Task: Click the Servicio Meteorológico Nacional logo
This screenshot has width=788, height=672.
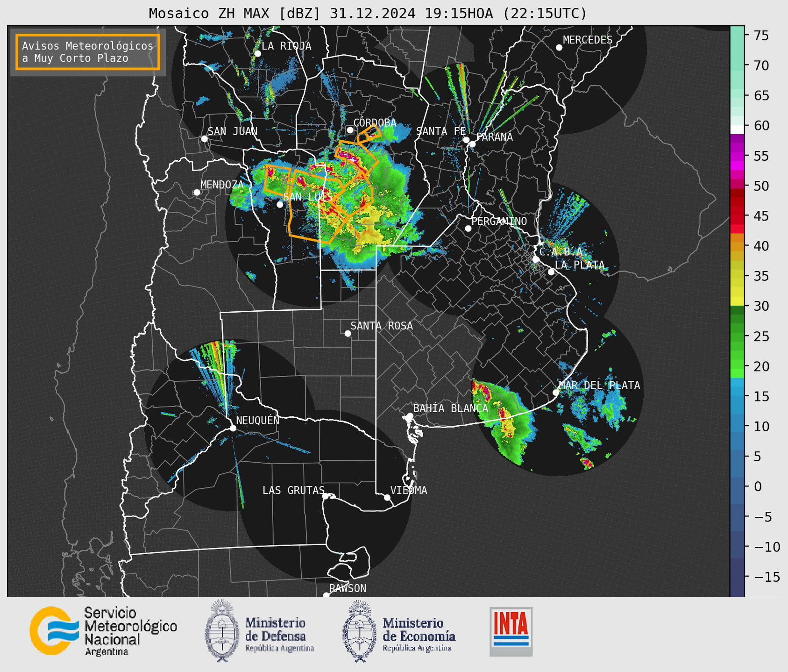Action: (x=103, y=631)
